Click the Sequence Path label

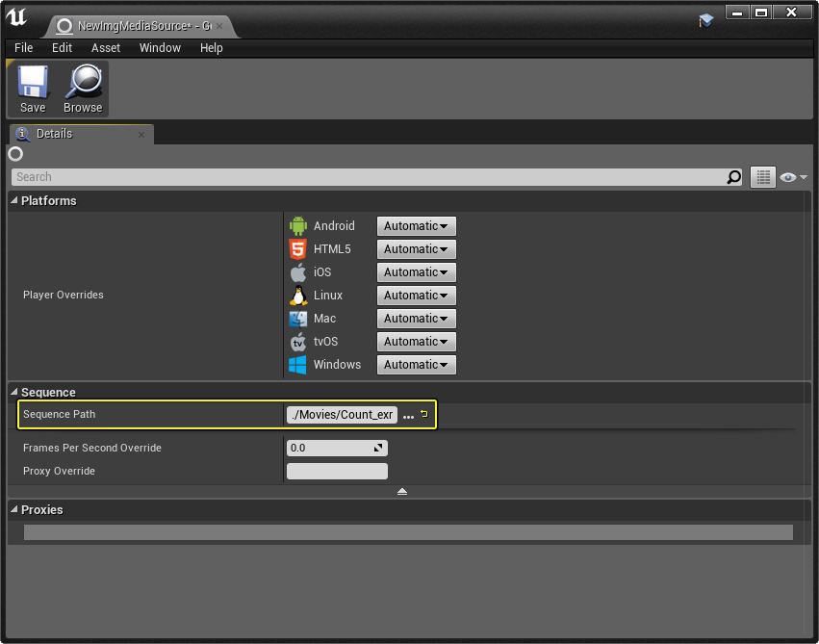59,414
